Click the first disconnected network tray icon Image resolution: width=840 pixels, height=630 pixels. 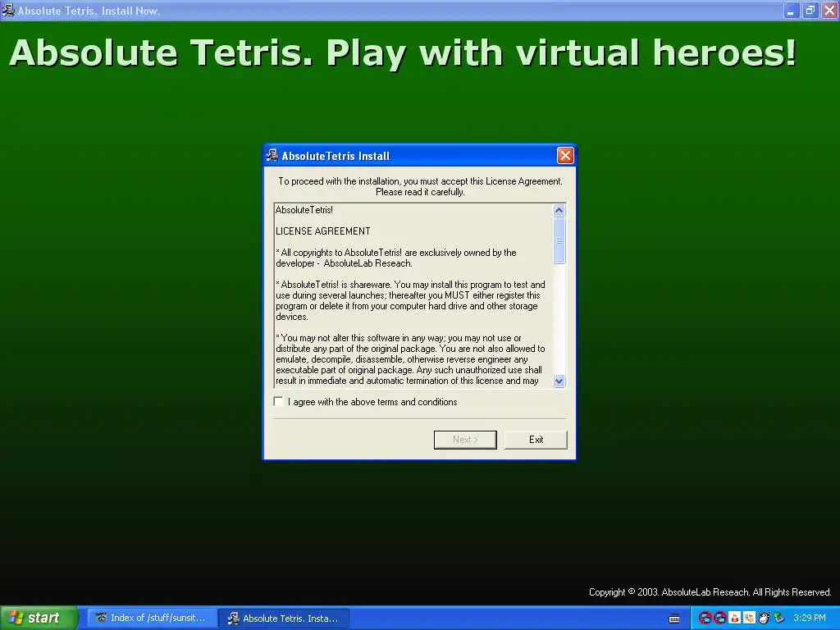[705, 619]
